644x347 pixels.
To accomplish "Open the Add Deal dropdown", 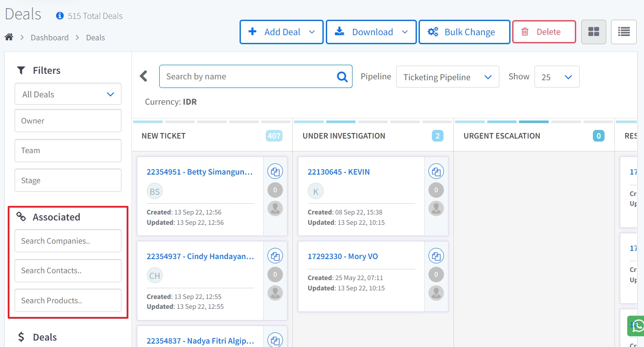I will click(282, 32).
